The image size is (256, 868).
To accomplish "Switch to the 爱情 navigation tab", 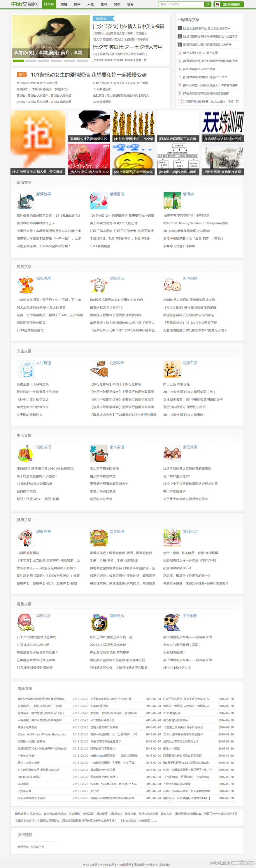I will (64, 4).
